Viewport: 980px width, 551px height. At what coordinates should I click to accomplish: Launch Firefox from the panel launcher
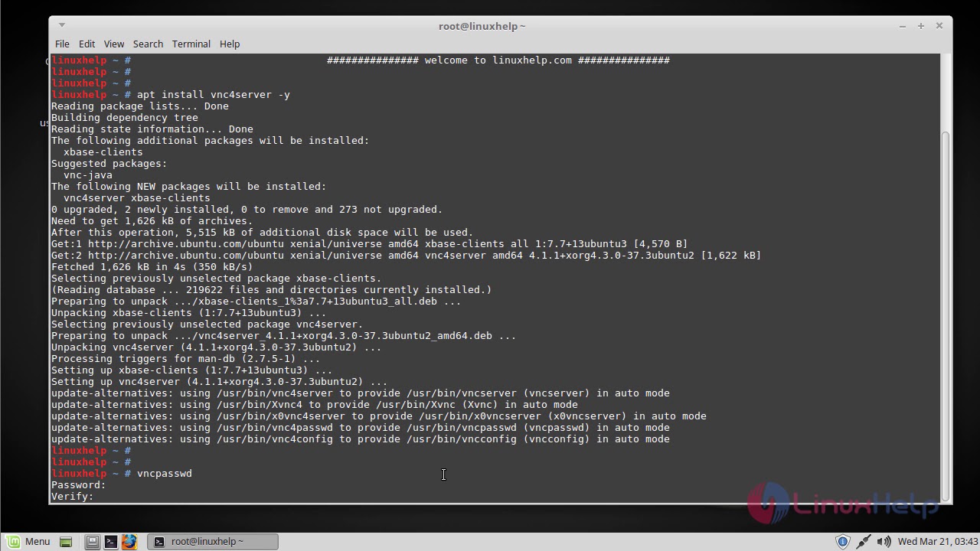coord(129,542)
